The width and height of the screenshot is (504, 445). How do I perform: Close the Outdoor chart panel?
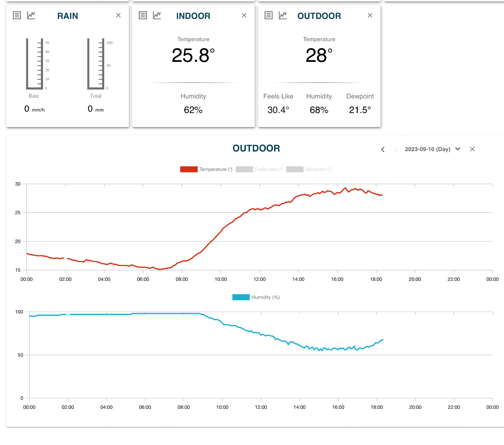point(472,149)
